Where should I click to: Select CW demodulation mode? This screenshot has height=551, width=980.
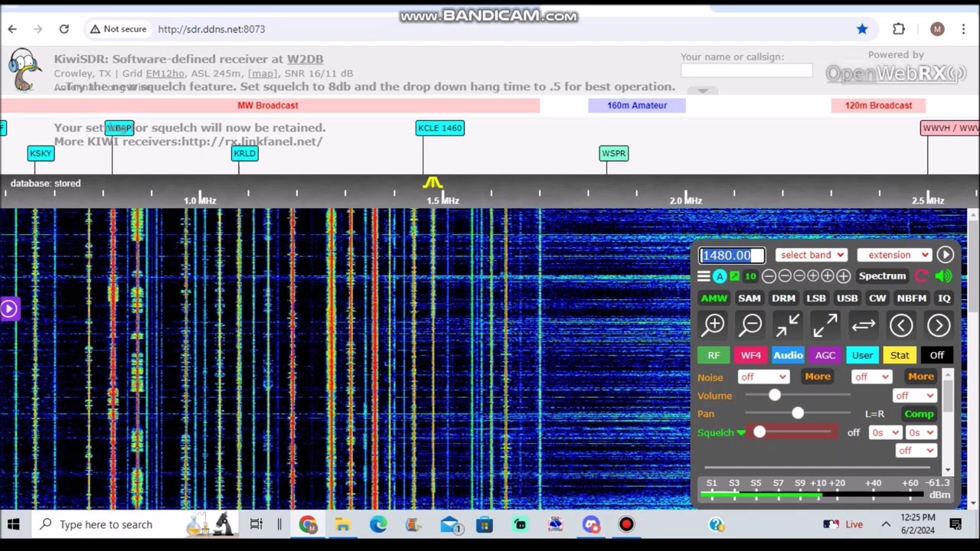pos(877,298)
